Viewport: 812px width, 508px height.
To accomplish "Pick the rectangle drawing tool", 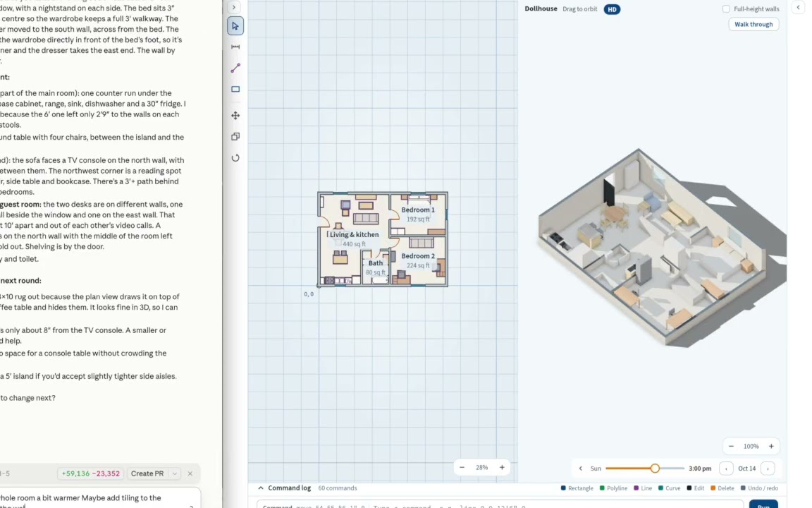I will (235, 89).
